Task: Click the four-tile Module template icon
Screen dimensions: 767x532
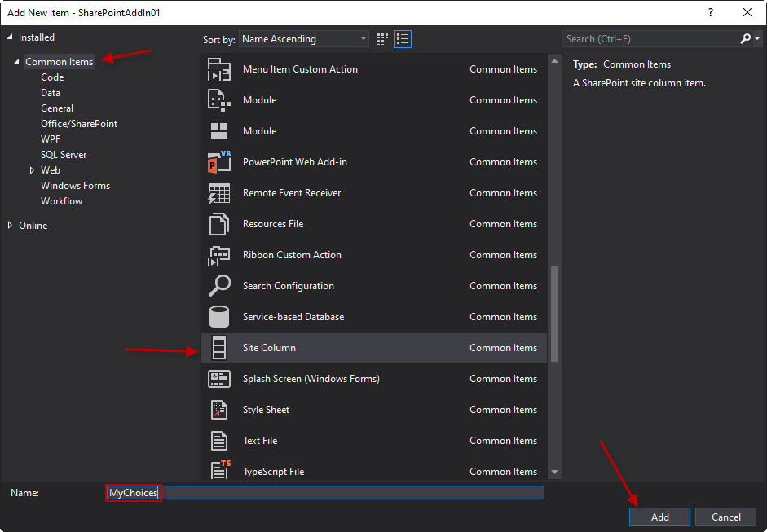Action: tap(219, 131)
